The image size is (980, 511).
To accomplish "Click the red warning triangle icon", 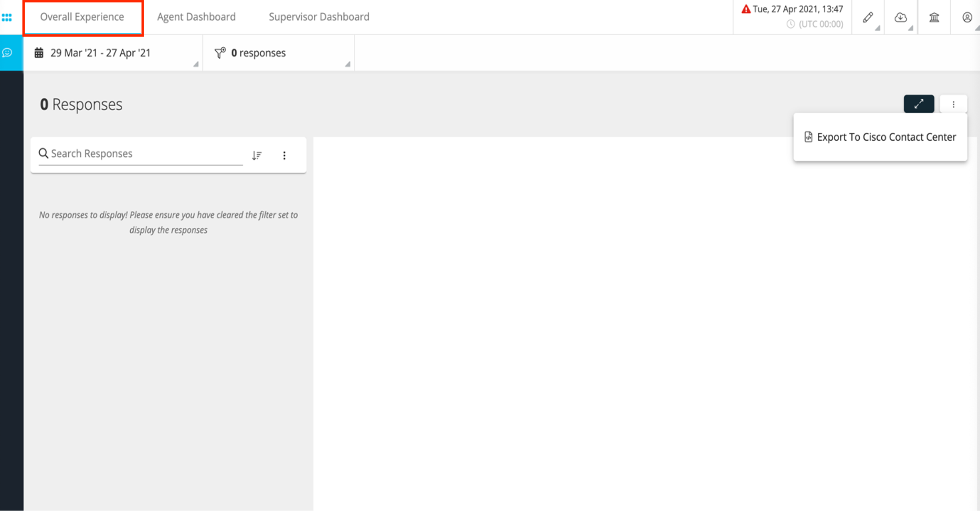I will point(746,9).
